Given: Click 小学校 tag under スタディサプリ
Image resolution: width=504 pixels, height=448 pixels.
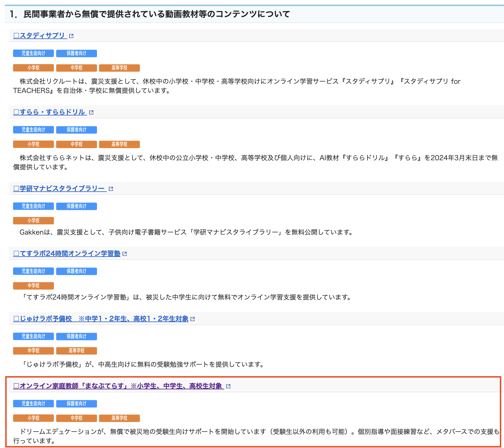Looking at the screenshot, I should pyautogui.click(x=33, y=68).
